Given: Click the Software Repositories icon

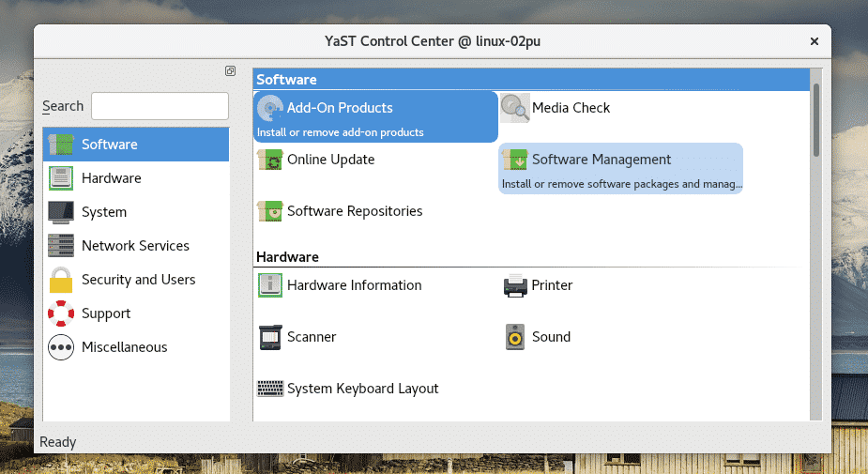Looking at the screenshot, I should (x=270, y=211).
